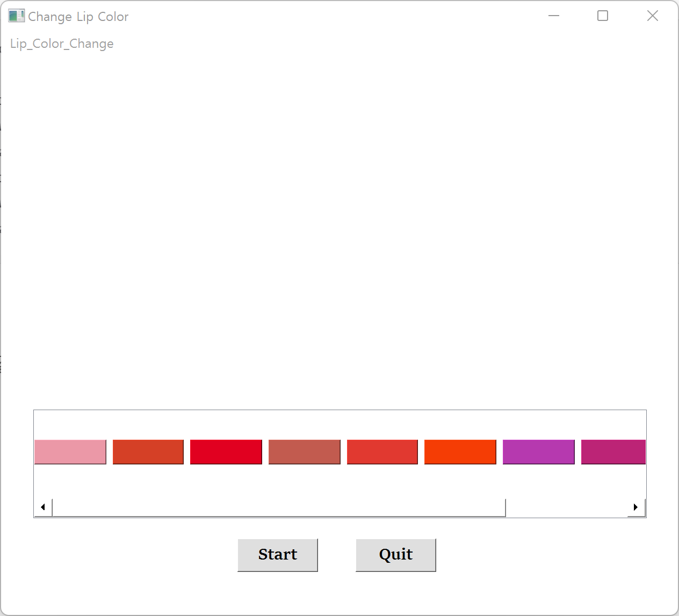
Task: Select the purple magenta lipstick color
Action: pyautogui.click(x=538, y=452)
